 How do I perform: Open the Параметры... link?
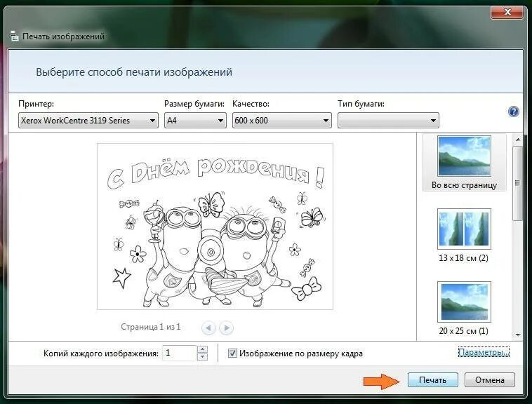[x=484, y=352]
